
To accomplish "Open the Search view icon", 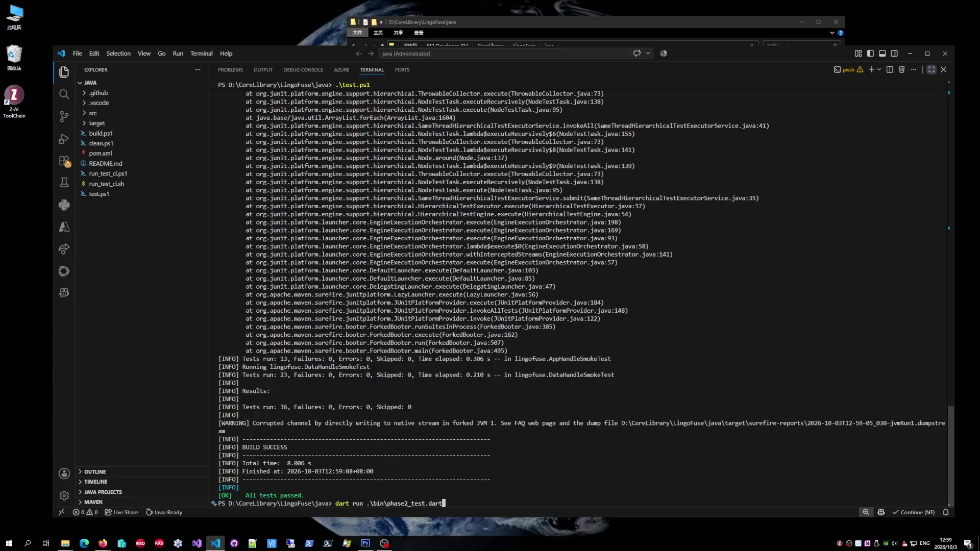I will click(x=64, y=94).
